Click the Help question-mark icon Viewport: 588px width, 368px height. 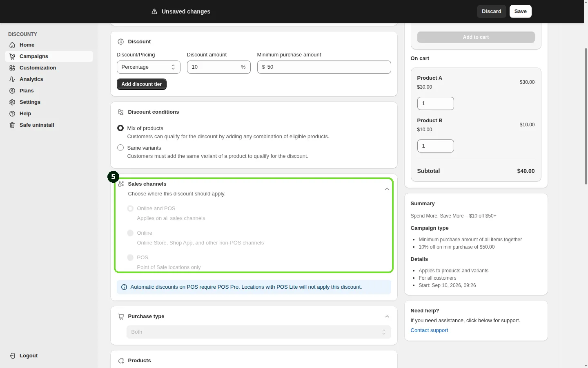click(12, 114)
